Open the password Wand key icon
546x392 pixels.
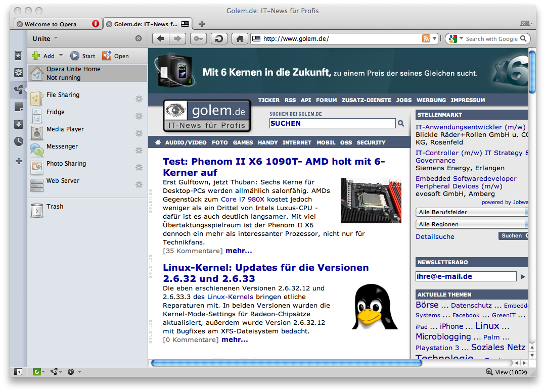(198, 39)
